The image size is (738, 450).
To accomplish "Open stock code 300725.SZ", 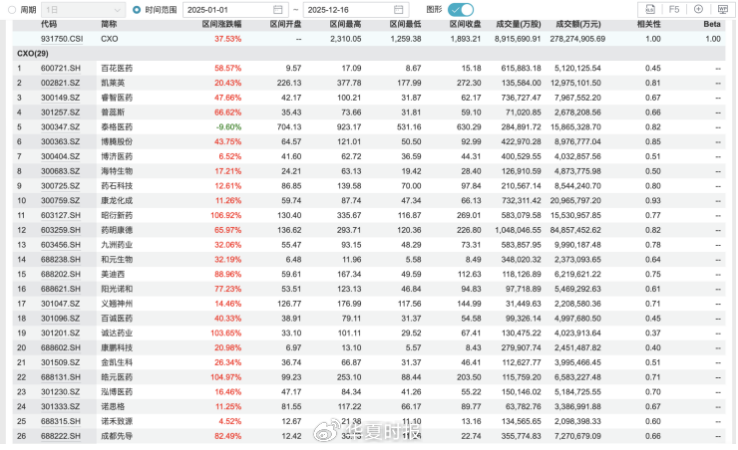I will coord(60,186).
